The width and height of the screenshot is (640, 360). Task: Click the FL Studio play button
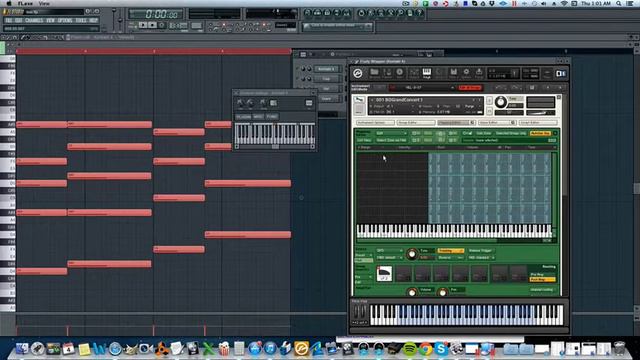point(143,25)
